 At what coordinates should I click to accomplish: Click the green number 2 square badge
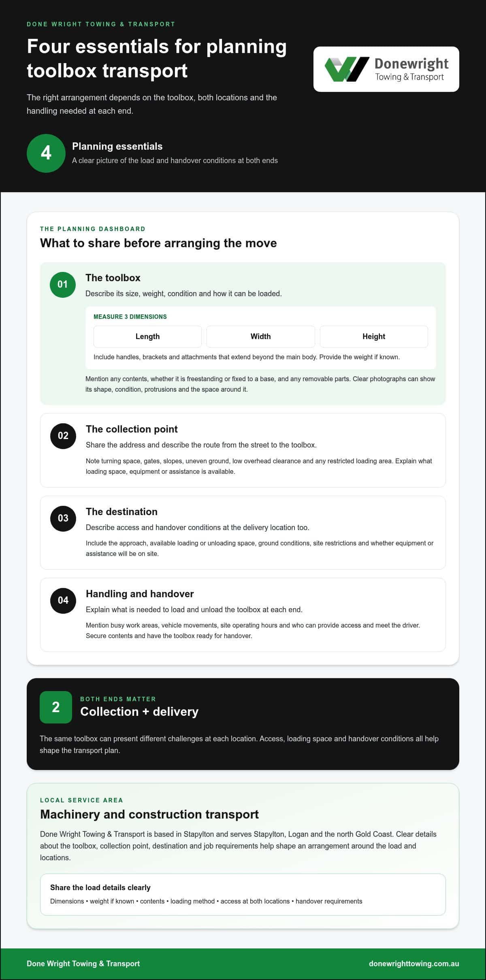coord(56,707)
